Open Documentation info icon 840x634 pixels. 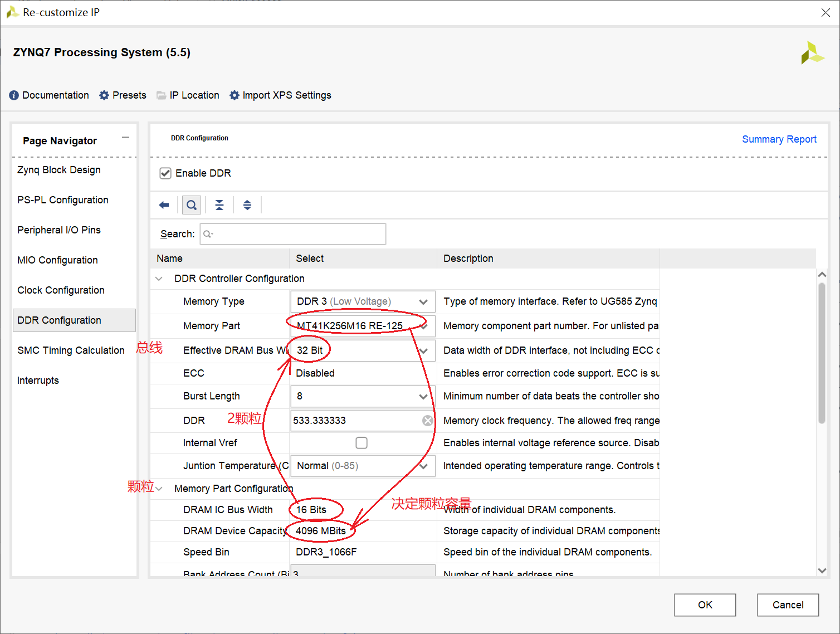tap(14, 95)
